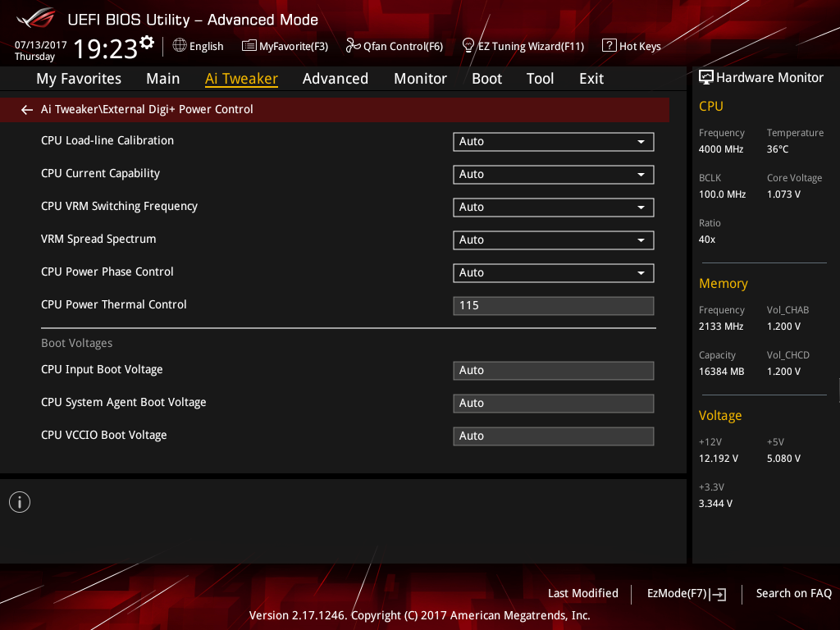Click the 5.080 V reading
This screenshot has width=840, height=630.
[783, 459]
